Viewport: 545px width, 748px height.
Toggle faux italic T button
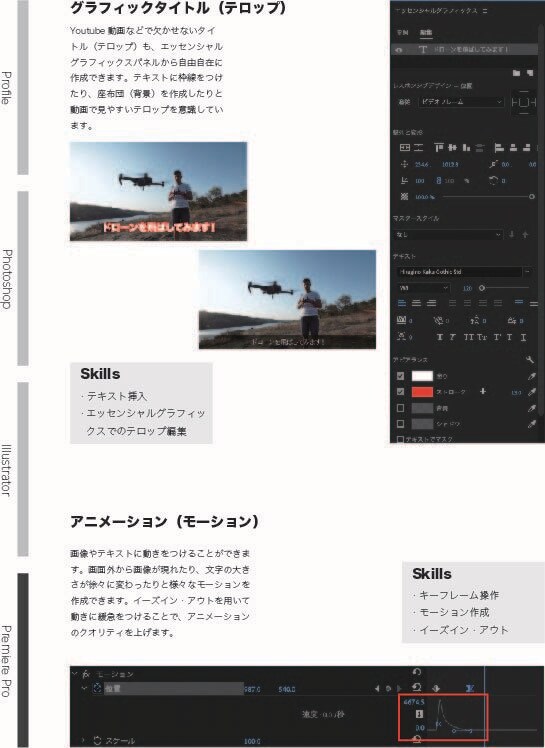coord(452,337)
